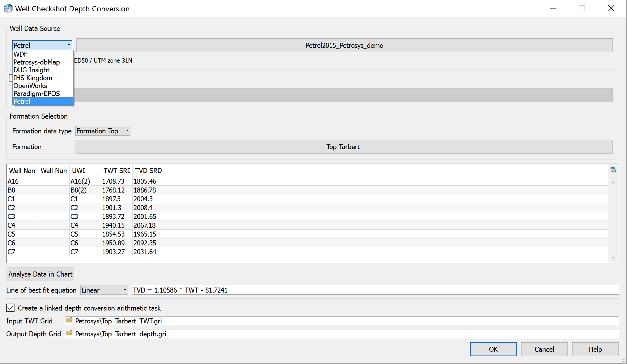Toggle the checkbox partly hidden behind dropdown list
This screenshot has height=364, width=627.
[10, 78]
